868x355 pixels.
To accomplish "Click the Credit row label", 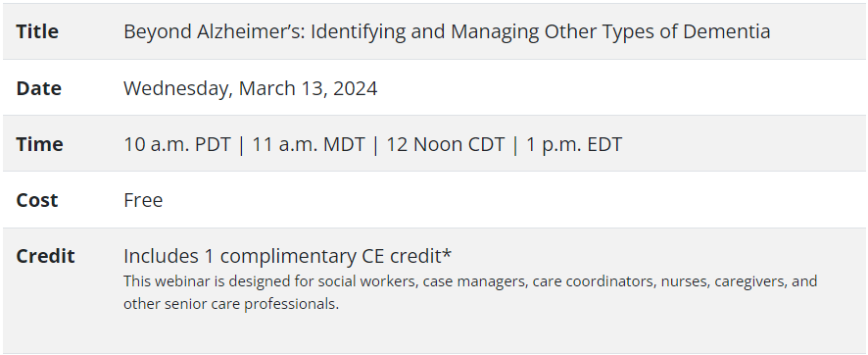I will click(45, 256).
